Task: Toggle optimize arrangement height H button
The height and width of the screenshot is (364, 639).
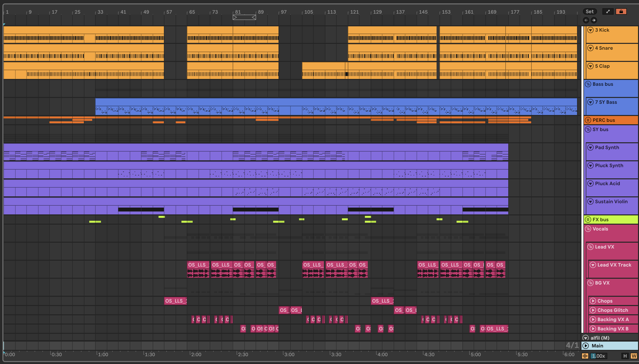Action: click(x=625, y=356)
